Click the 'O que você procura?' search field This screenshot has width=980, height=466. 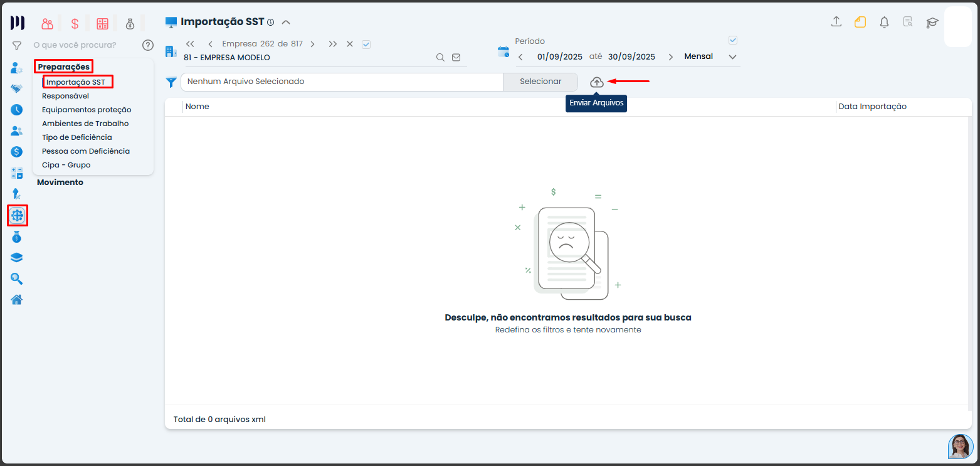[75, 45]
